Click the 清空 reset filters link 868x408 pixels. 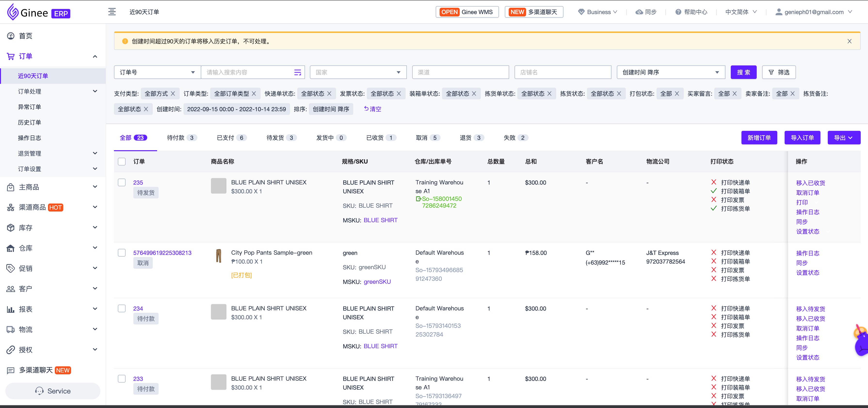pos(372,109)
